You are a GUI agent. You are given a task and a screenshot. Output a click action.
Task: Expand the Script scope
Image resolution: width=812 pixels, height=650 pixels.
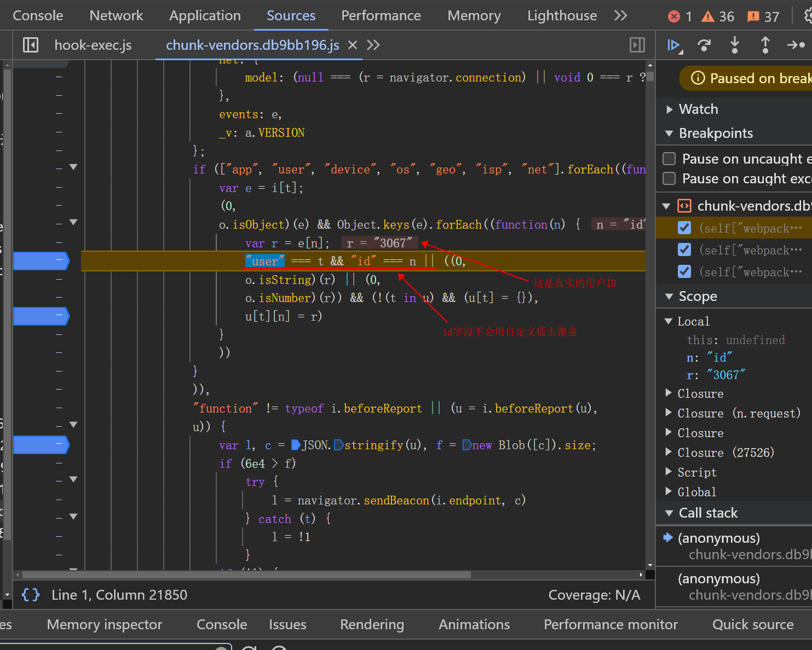(668, 472)
